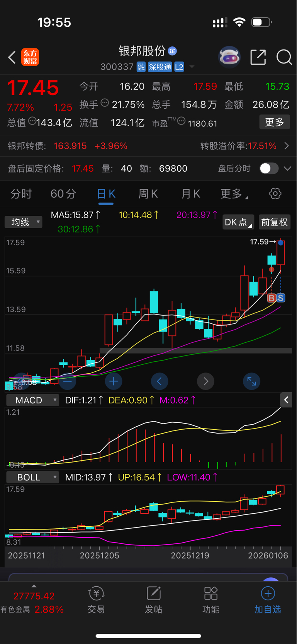Tap the 融 margin trading badge
Image resolution: width=297 pixels, height=644 pixels.
(x=141, y=67)
